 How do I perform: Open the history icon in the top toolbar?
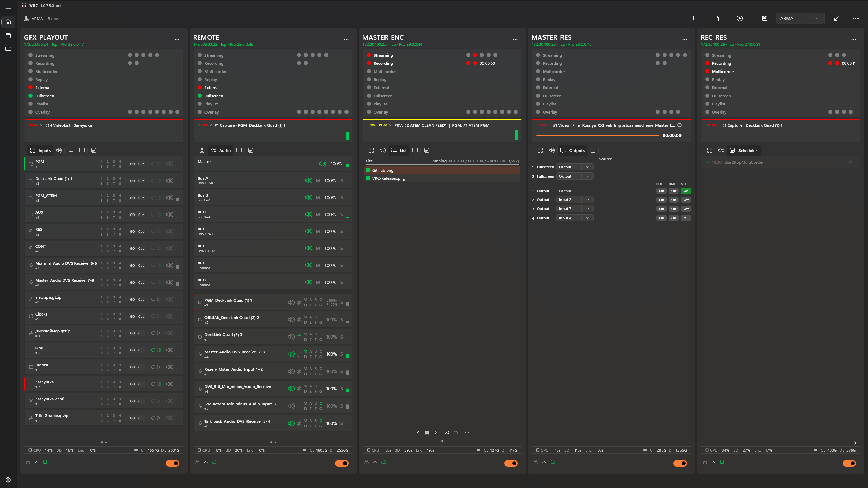(740, 18)
